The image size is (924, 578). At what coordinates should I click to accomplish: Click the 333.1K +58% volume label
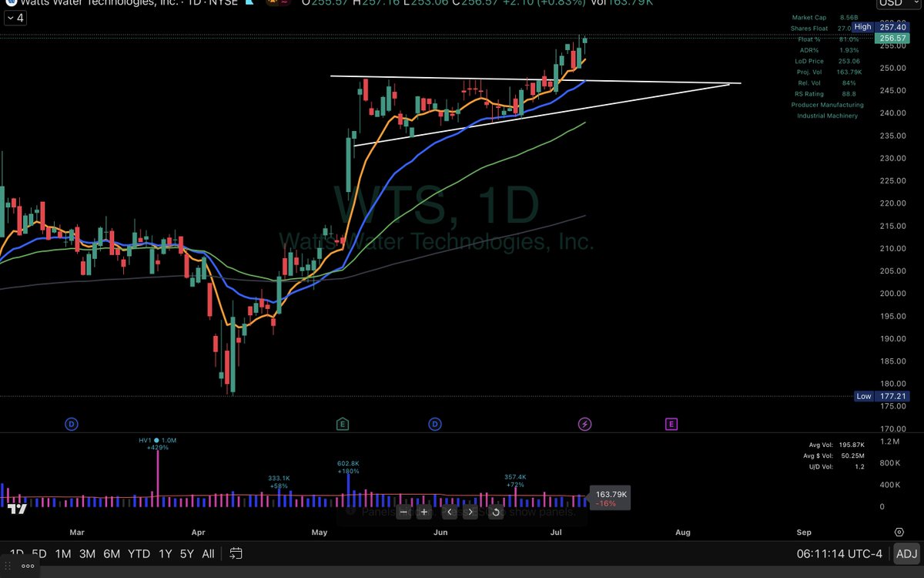pos(278,482)
